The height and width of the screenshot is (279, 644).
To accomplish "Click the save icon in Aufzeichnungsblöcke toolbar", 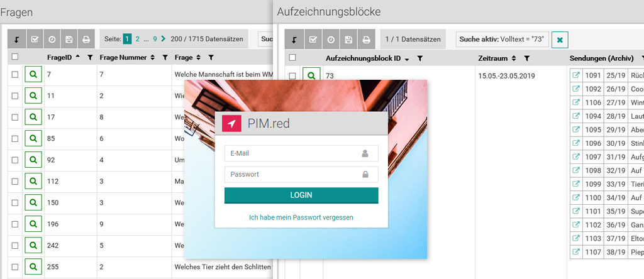I will point(348,40).
